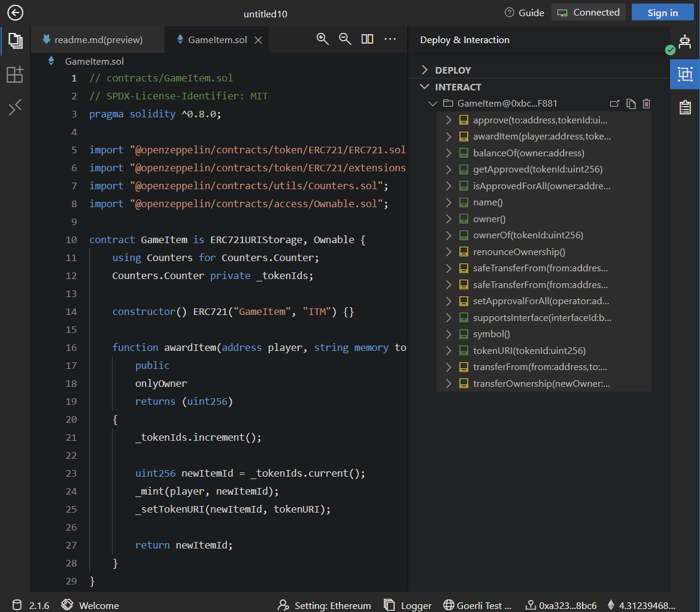Delete the GameItem contract with trash icon
Viewport: 700px width, 612px height.
646,104
